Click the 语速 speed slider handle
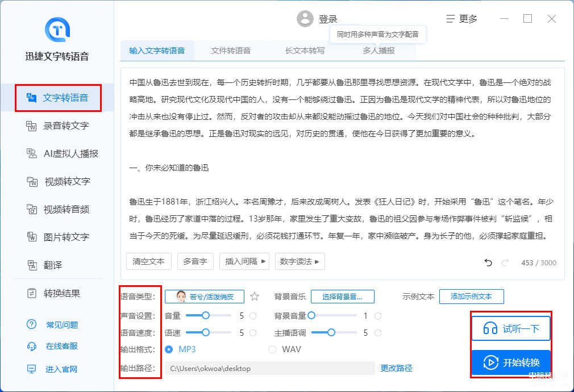Image resolution: width=574 pixels, height=392 pixels. click(x=206, y=332)
